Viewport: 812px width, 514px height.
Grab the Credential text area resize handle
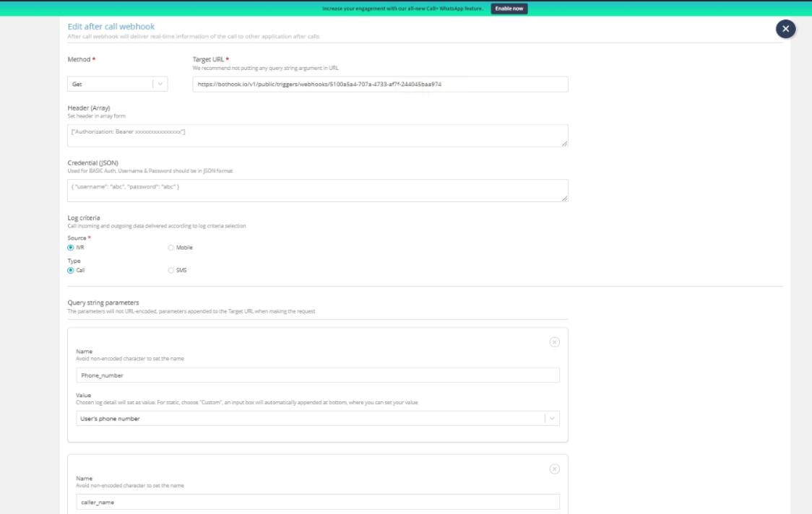(x=564, y=199)
